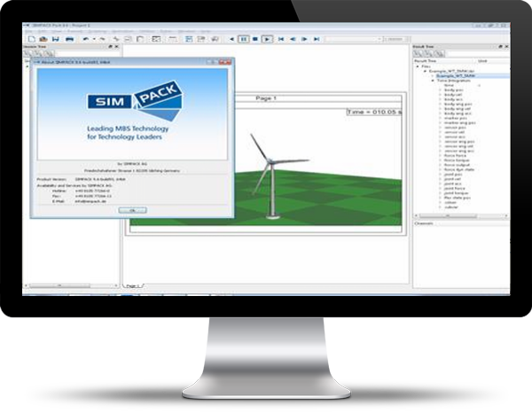532x413 pixels.
Task: Stop the animation playback
Action: [x=255, y=39]
